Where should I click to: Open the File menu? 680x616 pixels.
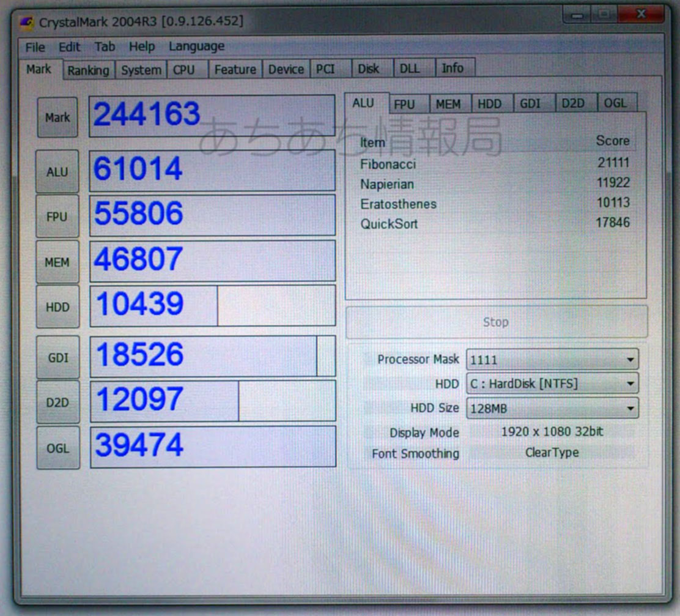35,47
